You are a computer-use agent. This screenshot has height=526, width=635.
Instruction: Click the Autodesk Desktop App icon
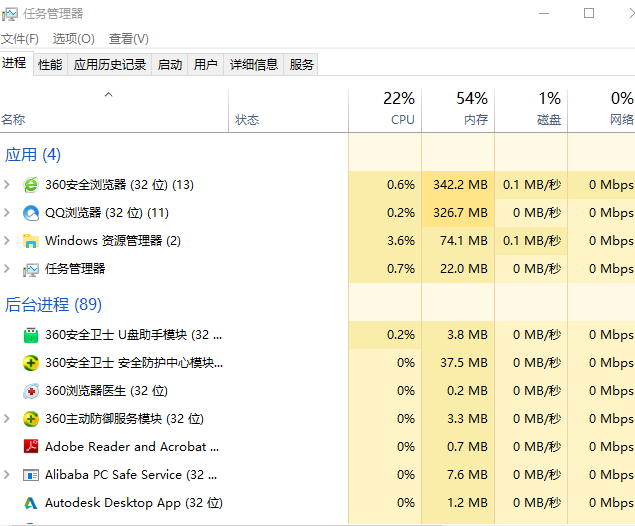click(31, 503)
